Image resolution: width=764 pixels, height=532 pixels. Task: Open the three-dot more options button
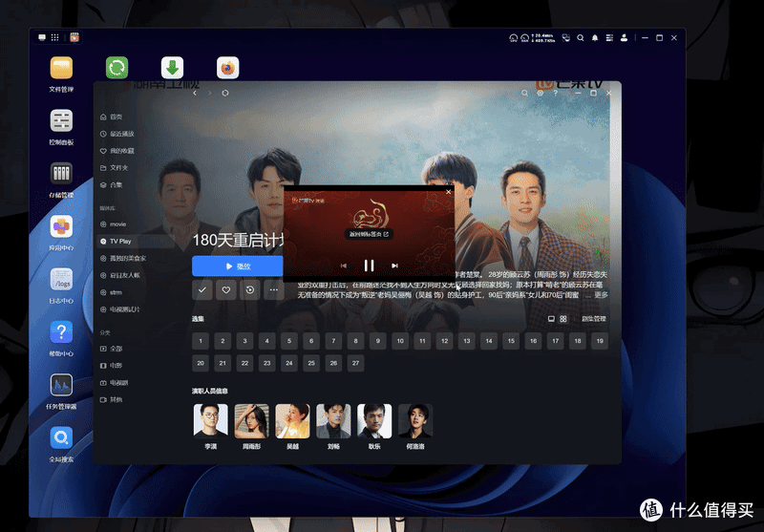point(274,289)
